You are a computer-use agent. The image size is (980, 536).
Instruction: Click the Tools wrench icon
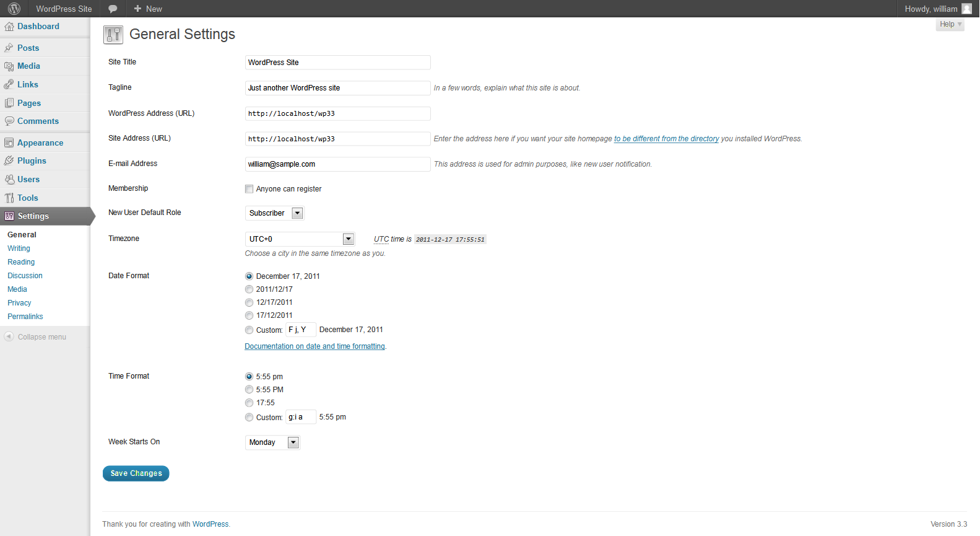[9, 198]
